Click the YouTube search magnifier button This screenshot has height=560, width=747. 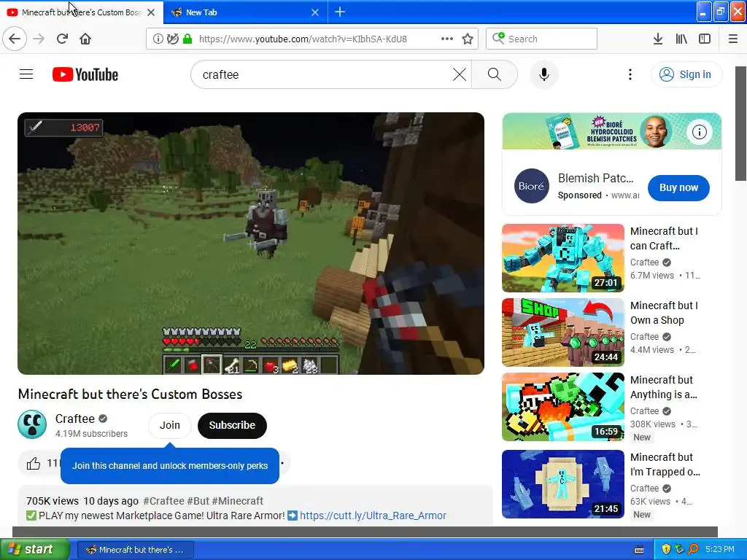pyautogui.click(x=495, y=74)
